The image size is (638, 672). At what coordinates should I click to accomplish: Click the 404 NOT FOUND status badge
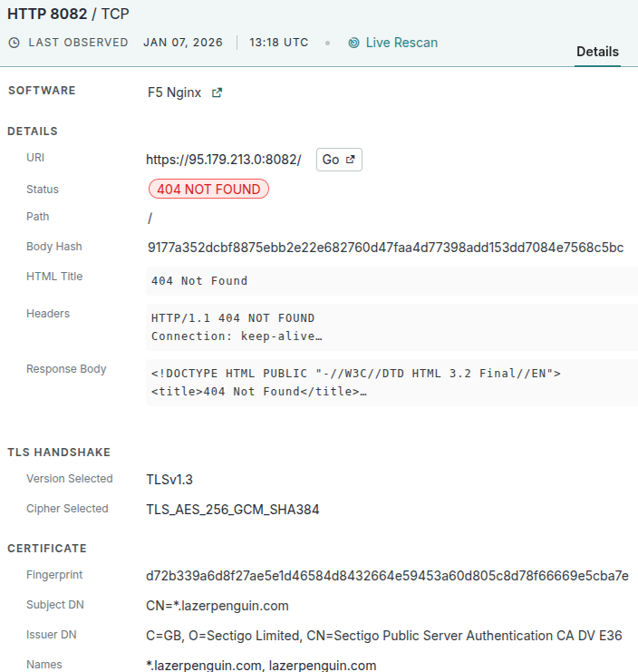[208, 190]
